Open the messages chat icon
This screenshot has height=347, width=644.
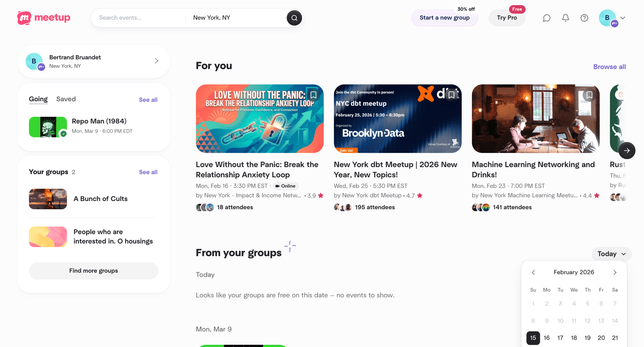(x=546, y=18)
